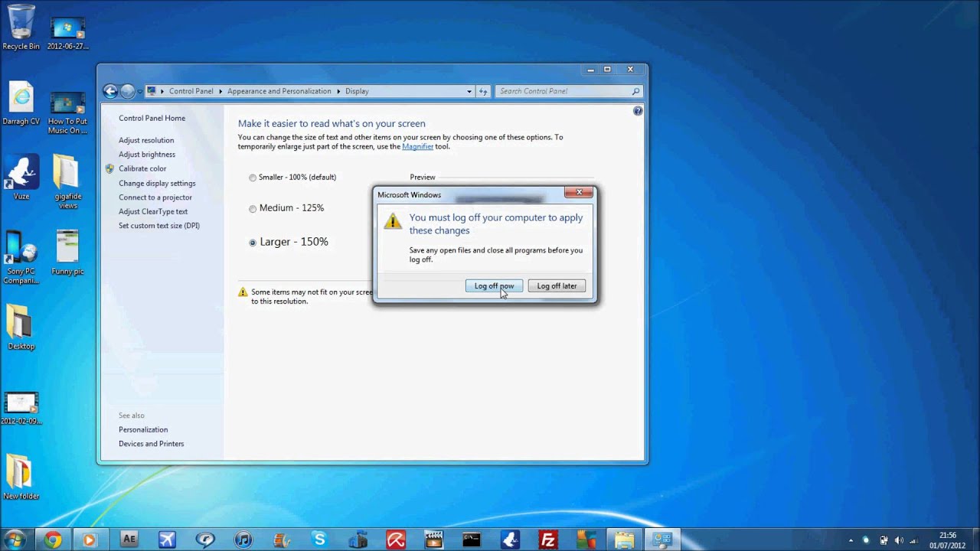This screenshot has height=551, width=980.
Task: Select the Sony PC Companion desktop icon
Action: click(x=21, y=256)
